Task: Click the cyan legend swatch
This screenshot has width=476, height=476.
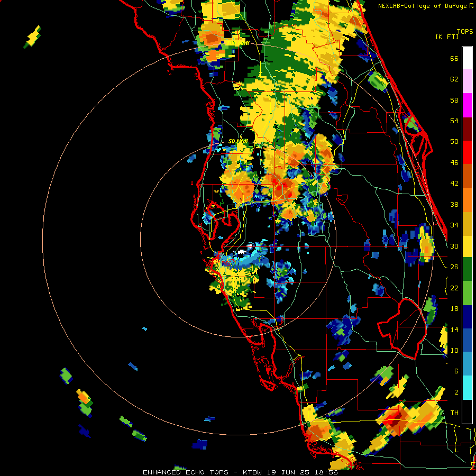Action: click(467, 388)
